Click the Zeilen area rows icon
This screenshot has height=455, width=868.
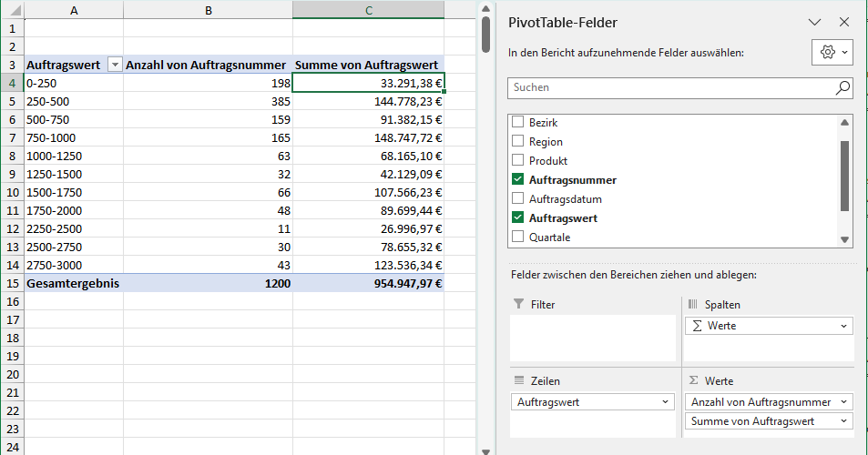tap(518, 381)
